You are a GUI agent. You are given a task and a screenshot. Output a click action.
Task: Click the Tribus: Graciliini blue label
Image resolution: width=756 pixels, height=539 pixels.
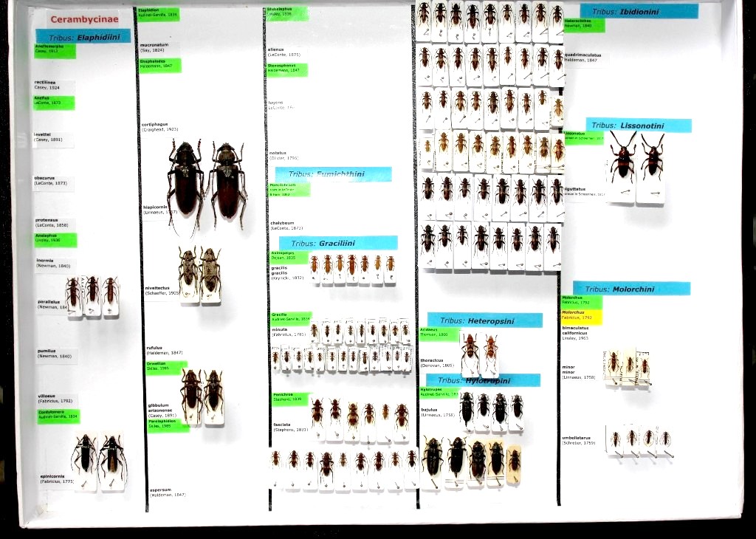click(x=338, y=243)
